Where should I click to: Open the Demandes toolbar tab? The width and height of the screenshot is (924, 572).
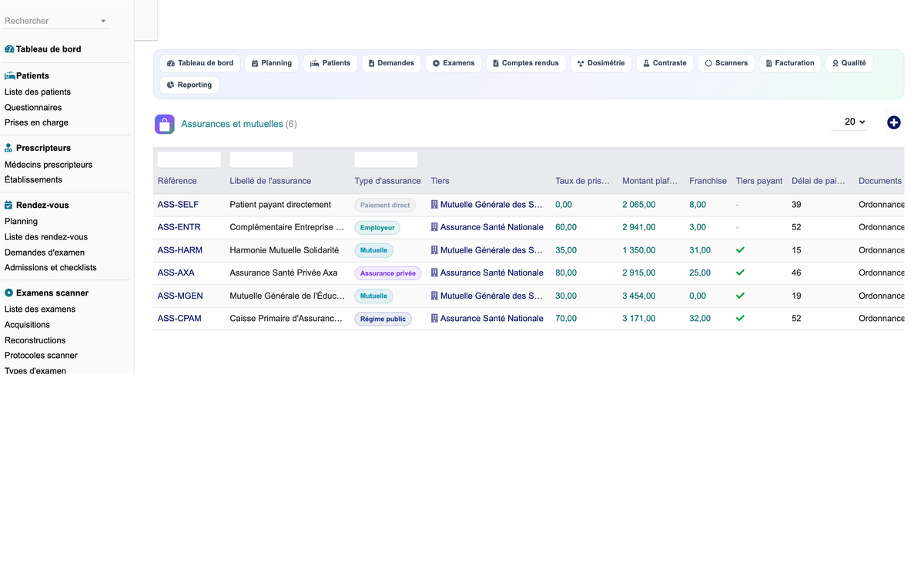(391, 63)
